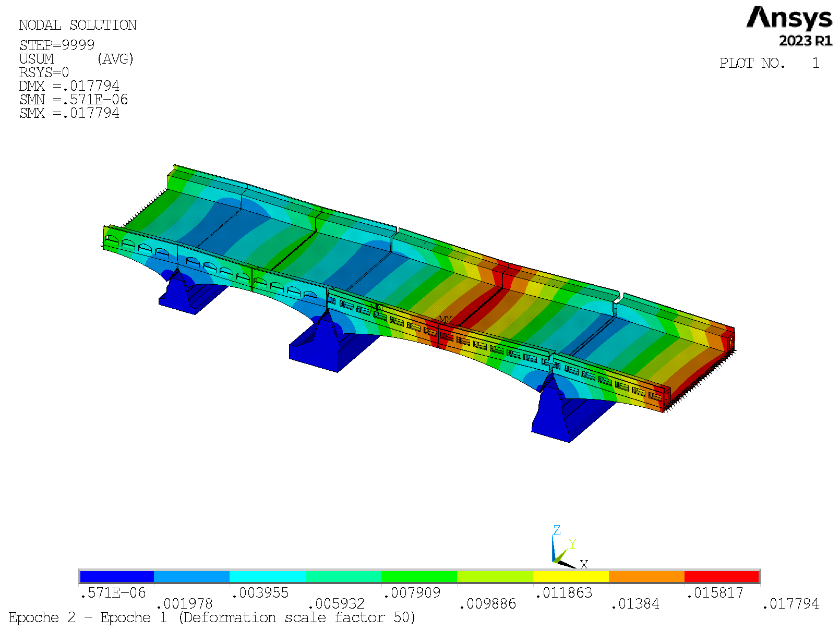Click the ".011863" legend value
The image size is (840, 631).
[x=564, y=593]
